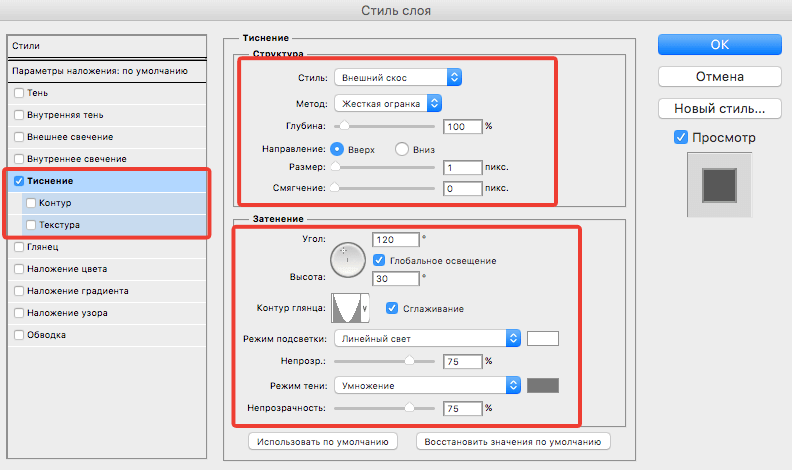
Task: Enable the Тень (Drop Shadow) checkbox
Action: click(20, 92)
